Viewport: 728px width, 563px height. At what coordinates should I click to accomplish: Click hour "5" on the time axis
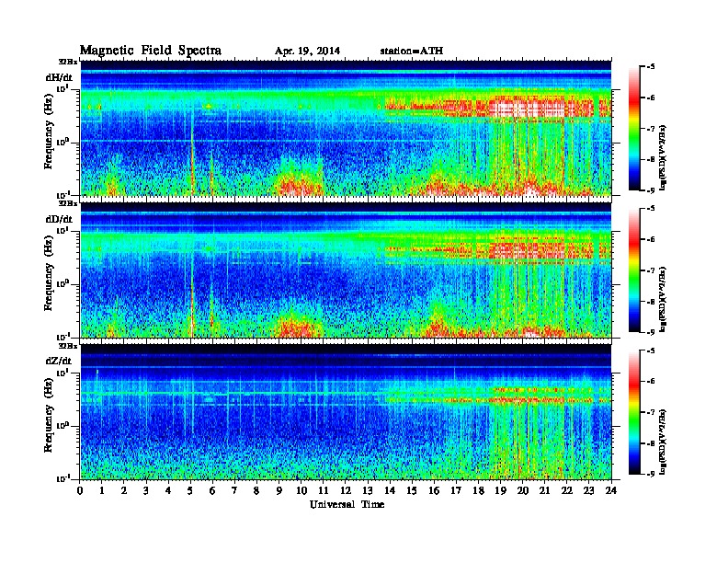point(190,490)
